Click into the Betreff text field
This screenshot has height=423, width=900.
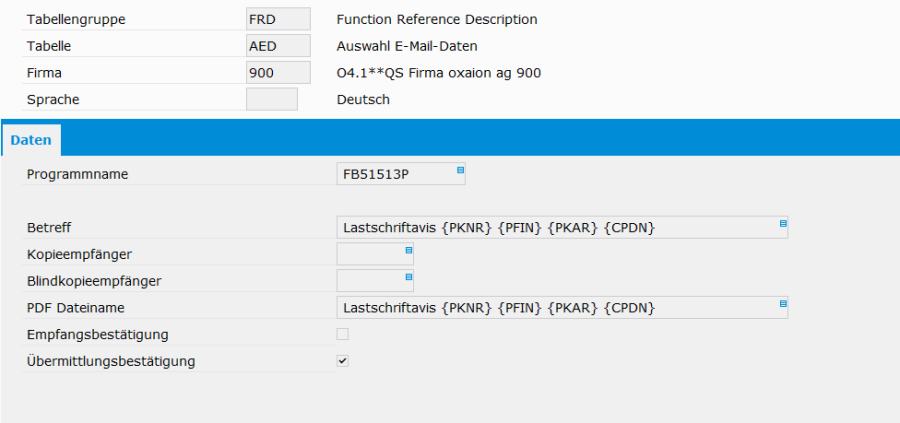555,228
